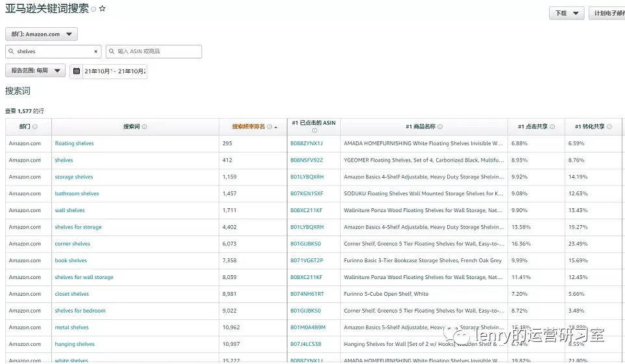Click the info icon beside #1 转化共享 header
Image resolution: width=625 pixels, height=364 pixels.
(609, 127)
